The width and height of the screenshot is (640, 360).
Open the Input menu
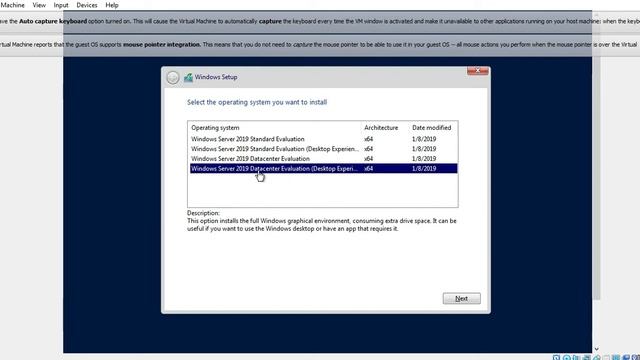[61, 5]
